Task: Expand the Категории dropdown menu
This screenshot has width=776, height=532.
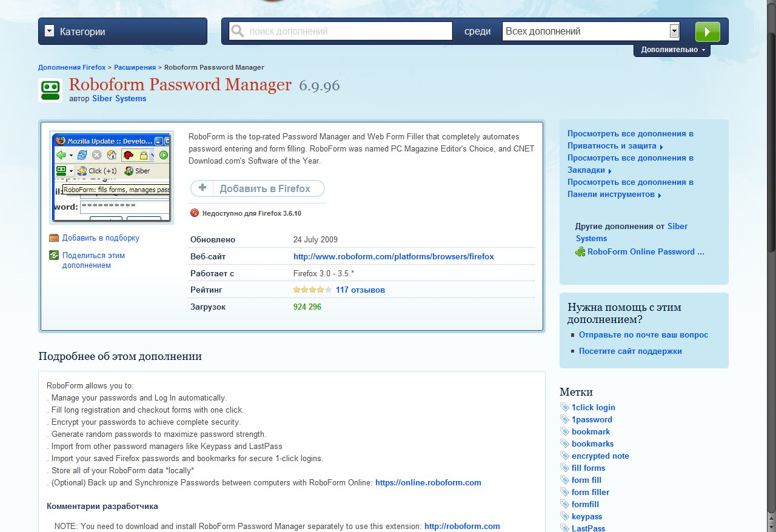Action: tap(122, 32)
